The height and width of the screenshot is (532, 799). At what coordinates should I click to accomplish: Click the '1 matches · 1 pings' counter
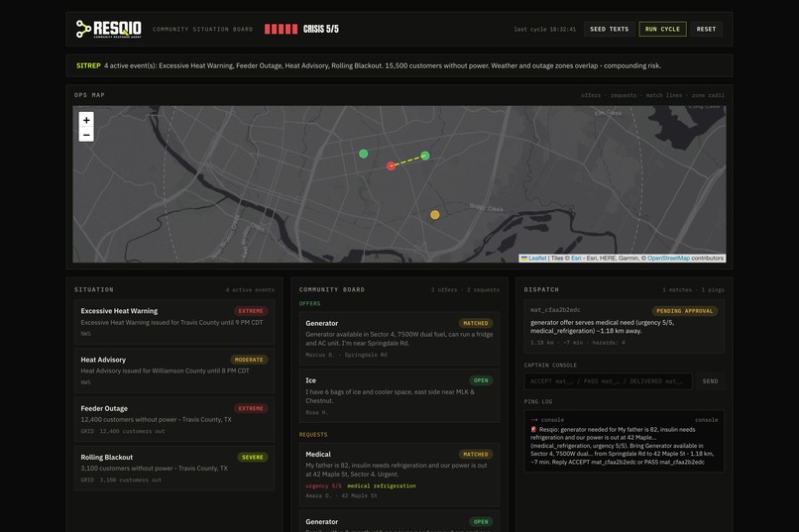coord(693,289)
